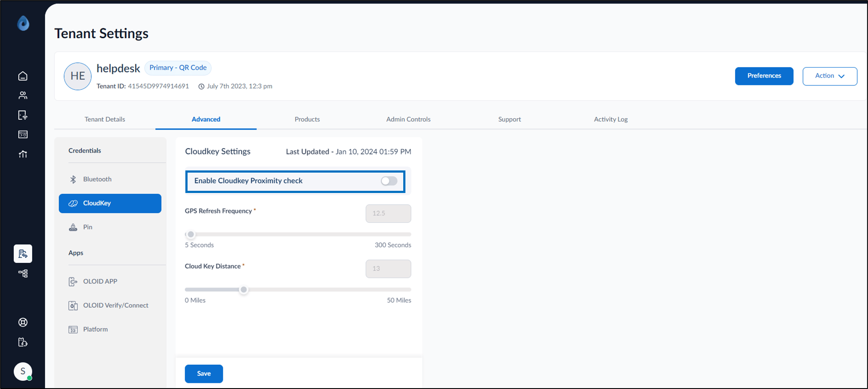868x389 pixels.
Task: Click the lifebuoy support icon
Action: [x=23, y=322]
